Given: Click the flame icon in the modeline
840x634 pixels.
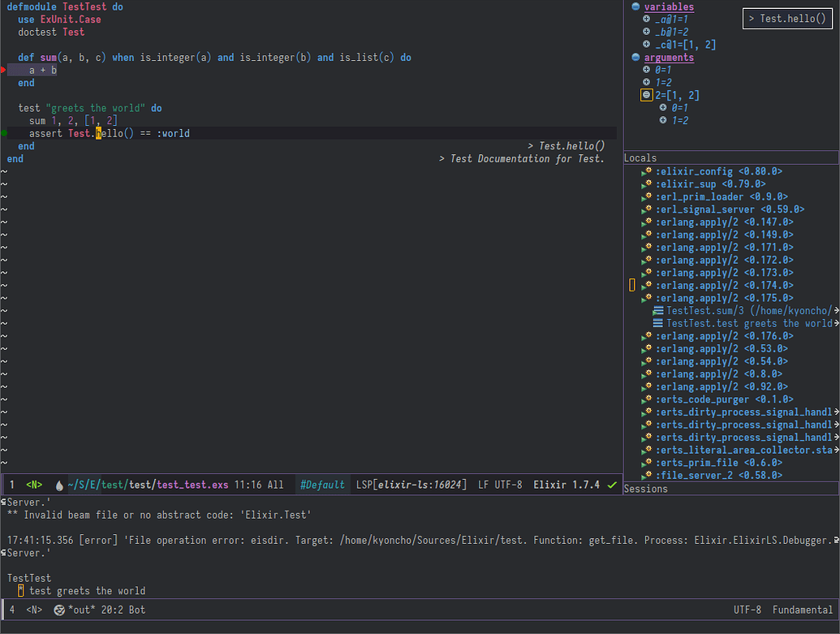Looking at the screenshot, I should [x=59, y=485].
